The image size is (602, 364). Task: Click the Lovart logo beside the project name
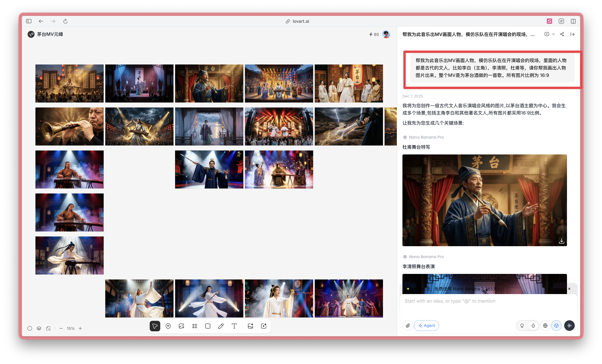[31, 34]
